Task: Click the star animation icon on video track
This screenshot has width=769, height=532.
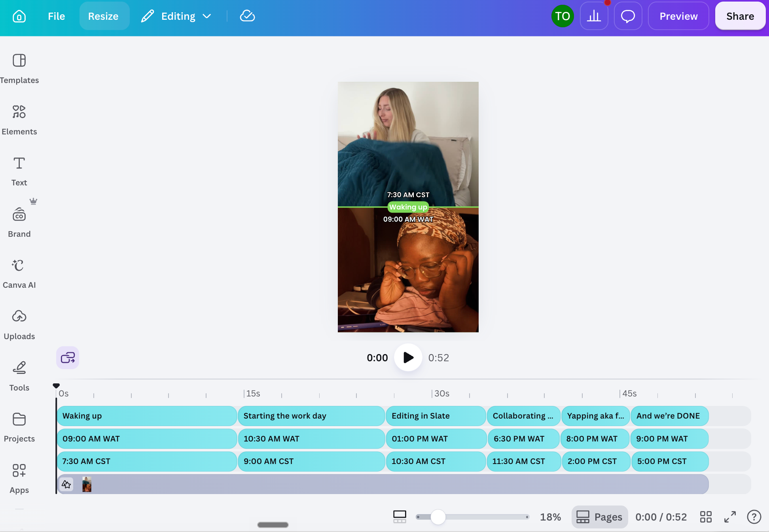Action: click(66, 484)
